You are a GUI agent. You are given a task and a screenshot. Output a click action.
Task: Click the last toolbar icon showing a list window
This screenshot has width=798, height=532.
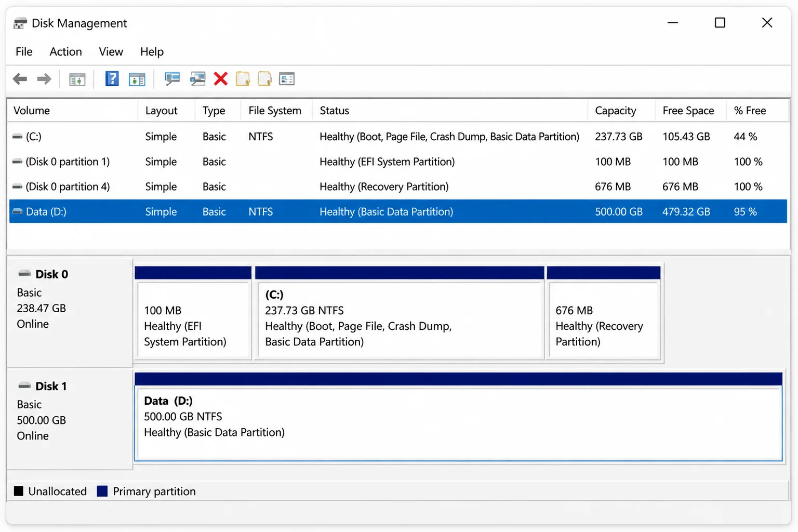[x=287, y=79]
